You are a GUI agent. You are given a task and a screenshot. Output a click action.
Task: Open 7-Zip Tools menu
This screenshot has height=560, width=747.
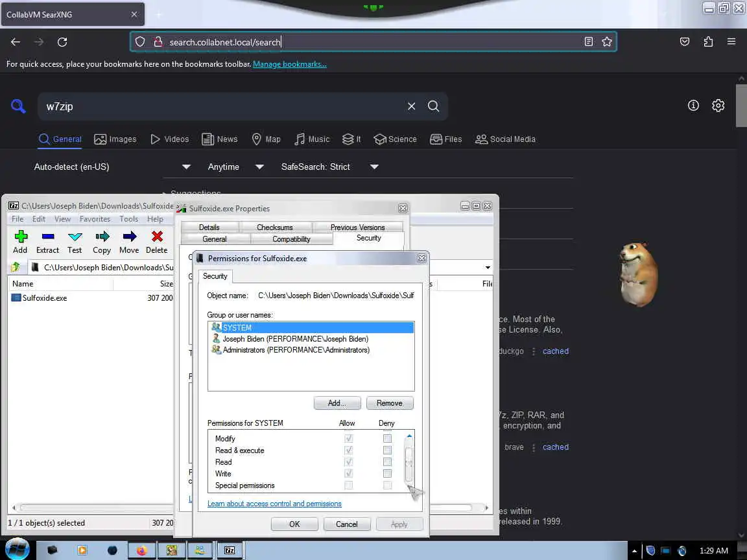pos(128,219)
